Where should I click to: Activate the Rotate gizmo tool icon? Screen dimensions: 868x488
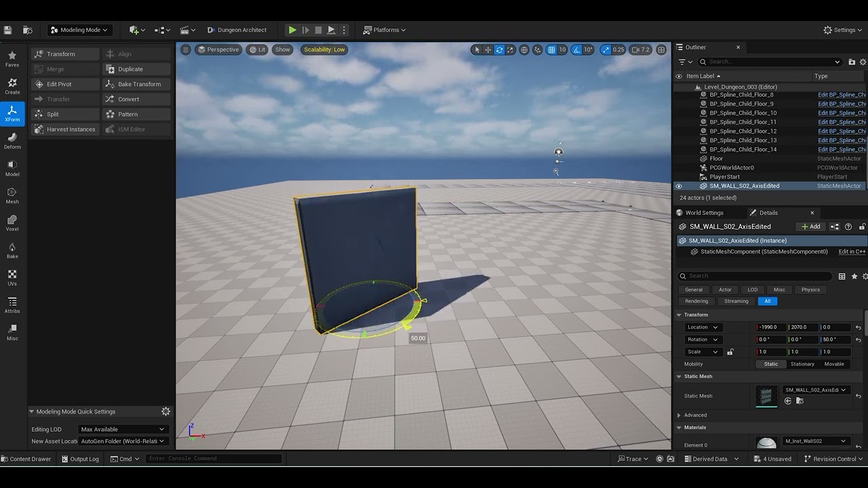pyautogui.click(x=499, y=49)
